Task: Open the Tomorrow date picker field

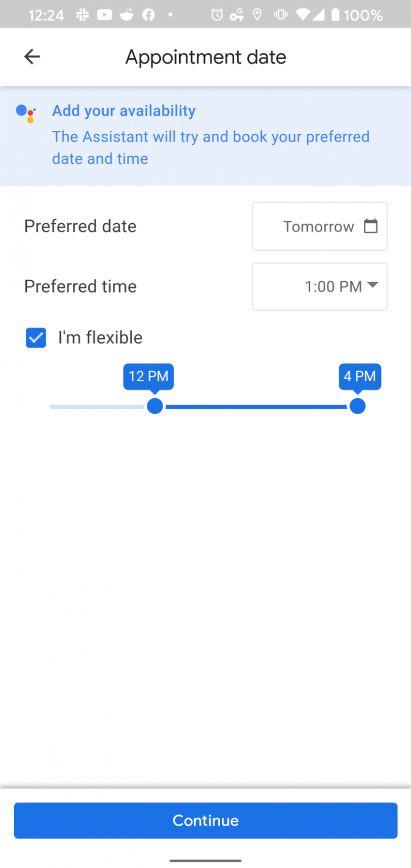Action: click(x=319, y=227)
